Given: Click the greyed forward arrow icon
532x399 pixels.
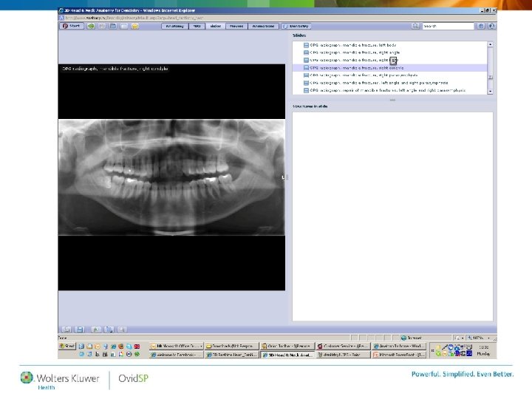Looking at the screenshot, I should pyautogui.click(x=102, y=26).
